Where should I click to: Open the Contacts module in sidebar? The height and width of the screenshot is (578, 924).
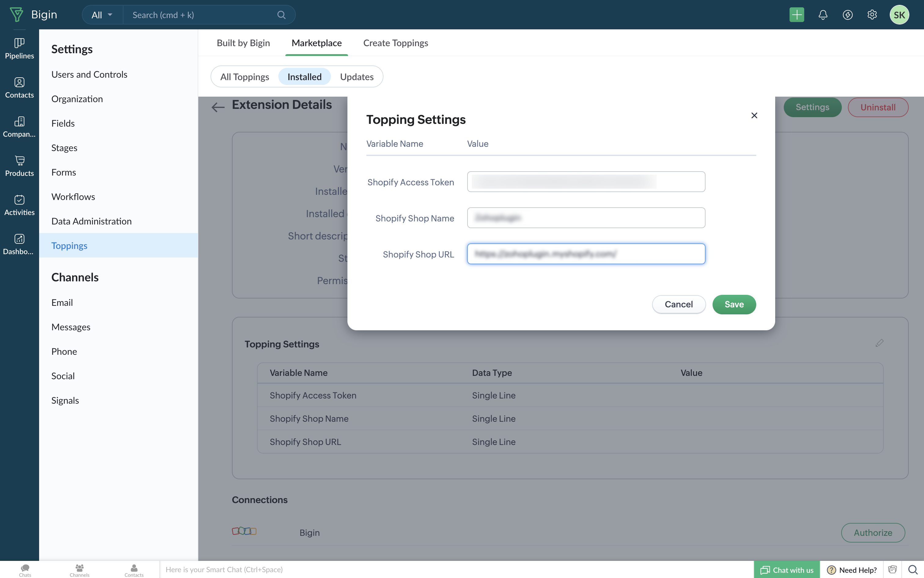[x=20, y=88]
